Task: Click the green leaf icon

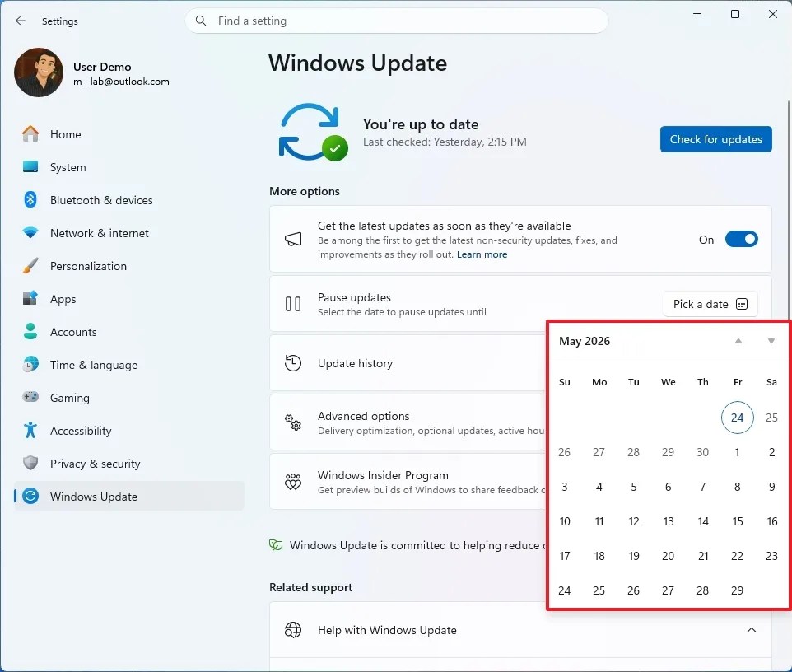Action: coord(276,544)
